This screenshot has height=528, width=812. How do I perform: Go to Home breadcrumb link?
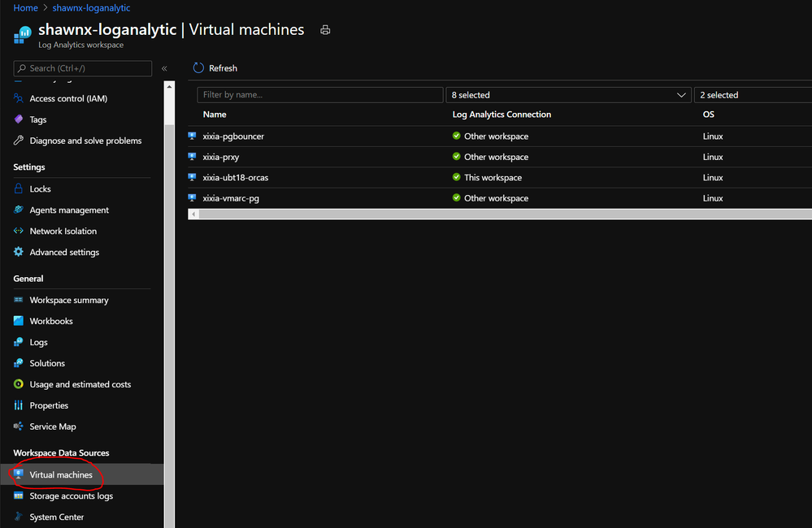point(25,8)
